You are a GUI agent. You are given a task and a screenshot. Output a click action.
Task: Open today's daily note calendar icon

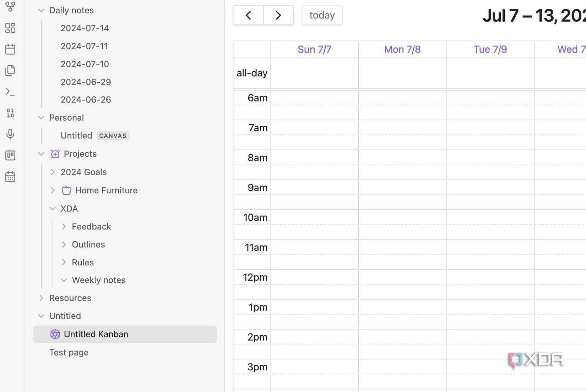[x=10, y=49]
